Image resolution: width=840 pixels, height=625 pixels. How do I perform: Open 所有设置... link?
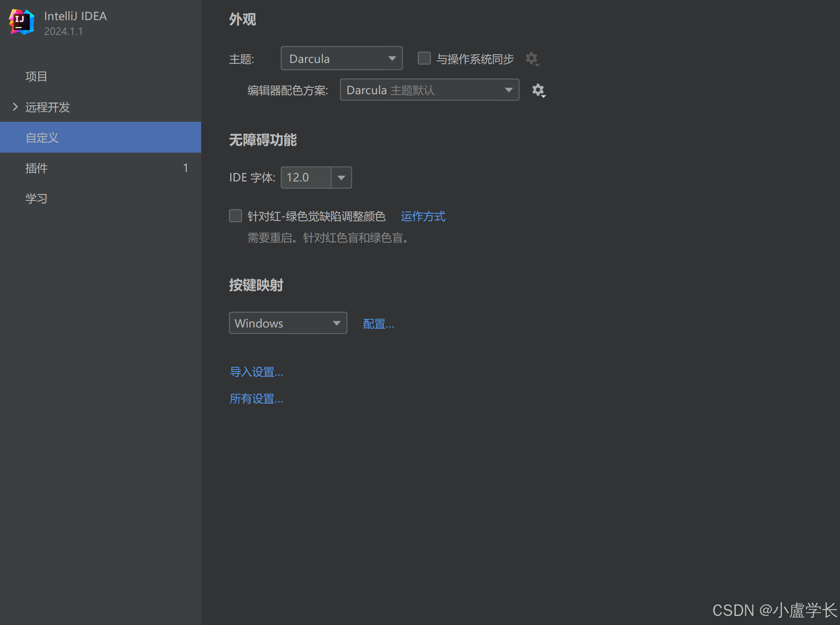point(256,398)
